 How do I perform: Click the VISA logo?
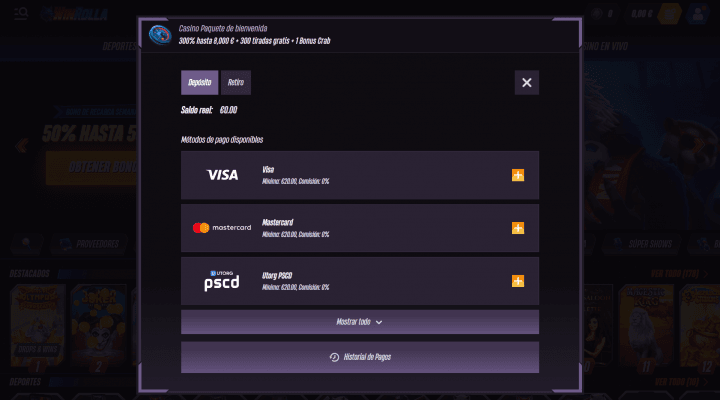pos(222,175)
